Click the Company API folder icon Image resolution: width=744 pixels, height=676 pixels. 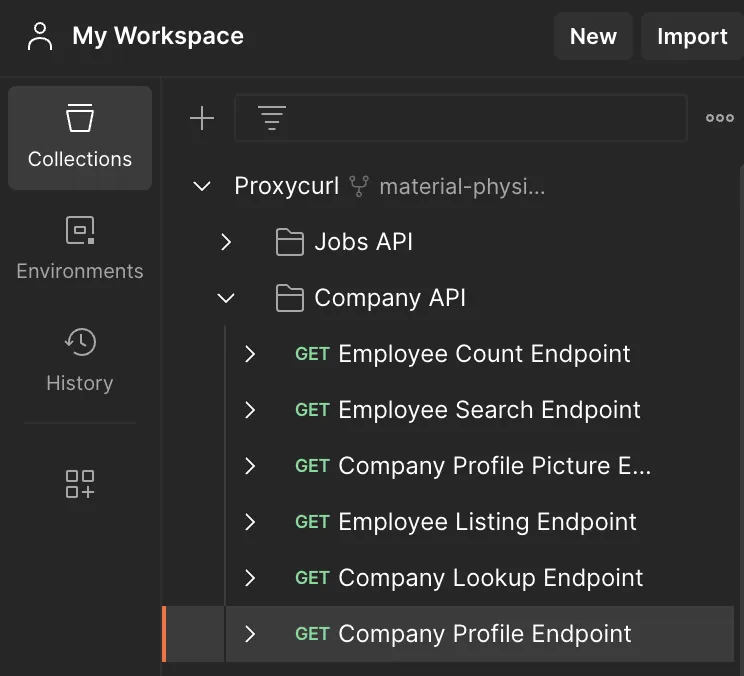click(289, 298)
